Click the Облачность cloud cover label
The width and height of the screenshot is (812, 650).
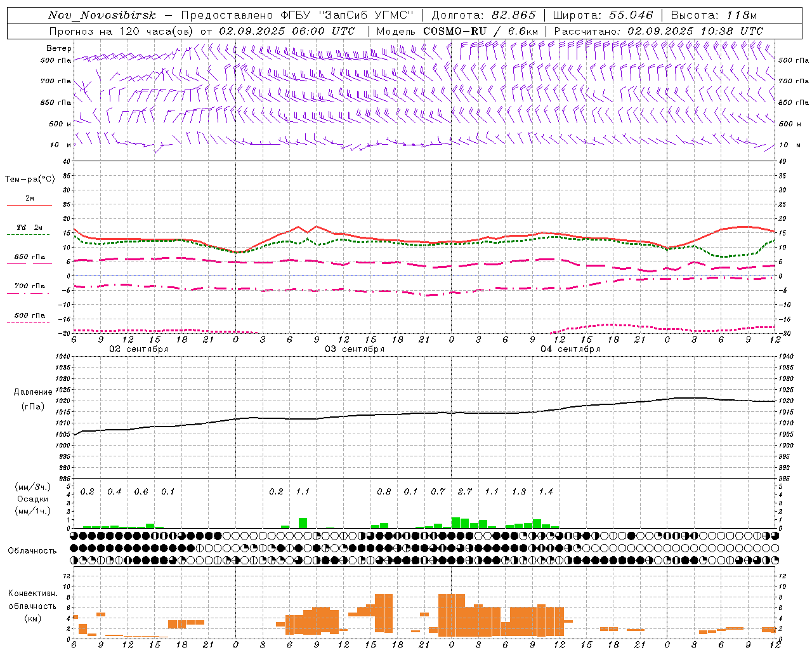32,550
